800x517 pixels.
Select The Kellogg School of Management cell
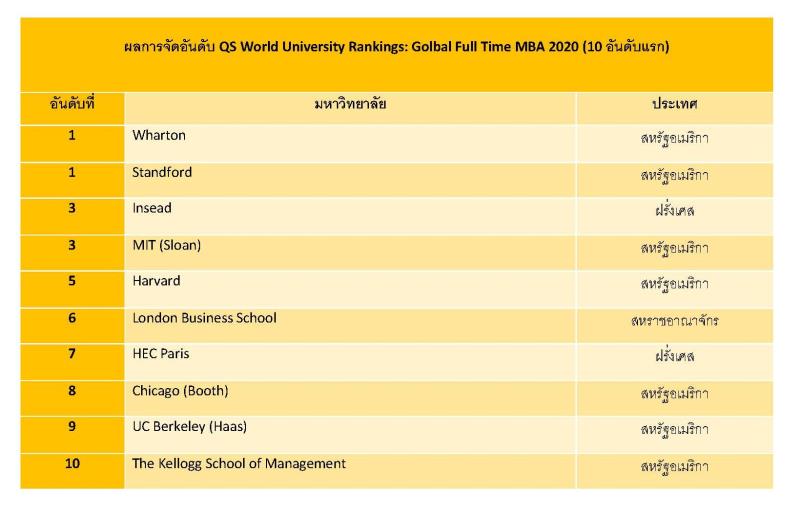click(239, 464)
